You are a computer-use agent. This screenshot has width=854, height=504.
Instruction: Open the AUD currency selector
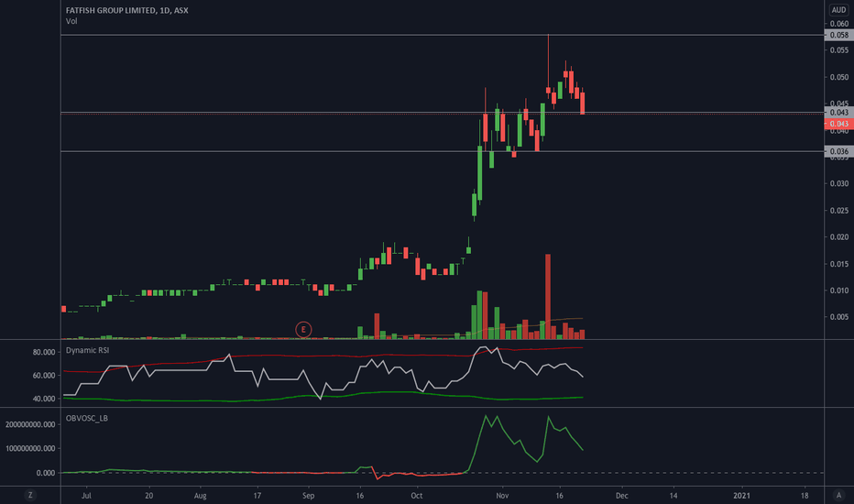(x=838, y=10)
